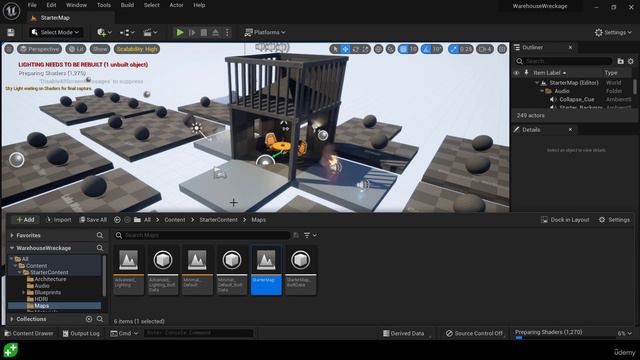Open the Perspective view mode menu
This screenshot has height=360, width=640.
point(40,49)
